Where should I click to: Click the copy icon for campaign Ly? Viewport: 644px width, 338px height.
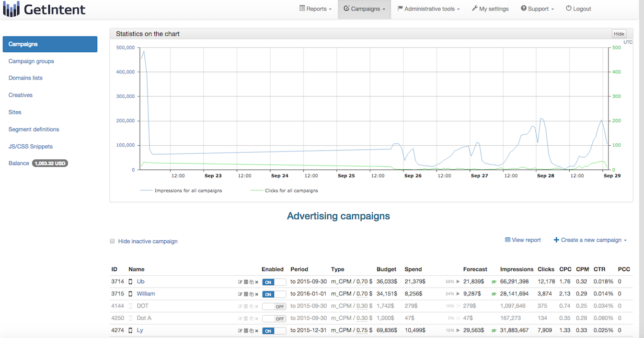(x=252, y=331)
